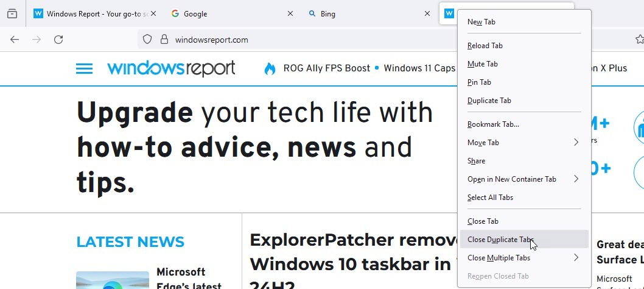Viewport: 644px width, 289px height.
Task: Bookmark page with the star icon
Action: coord(640,40)
